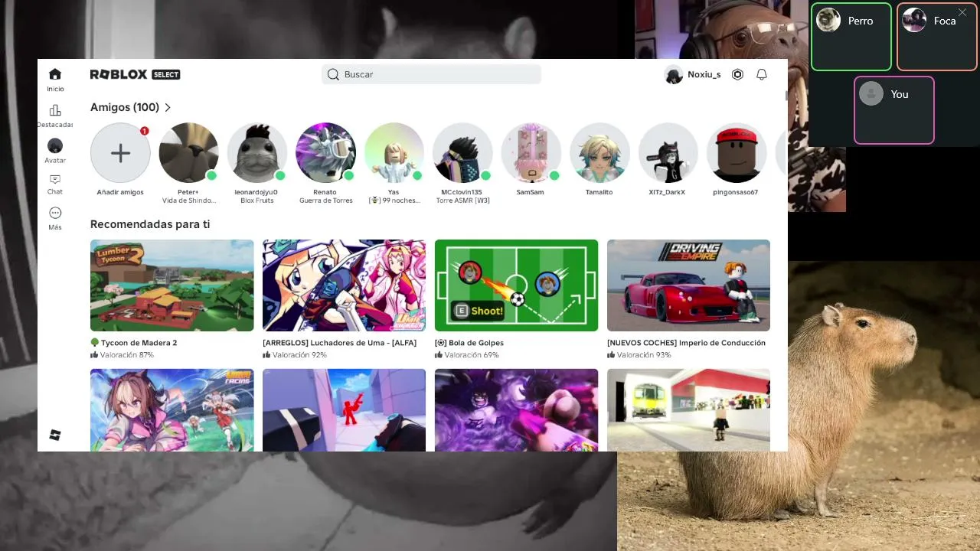Image resolution: width=980 pixels, height=551 pixels.
Task: Open the shooter game thumbnail with red figure
Action: [345, 410]
